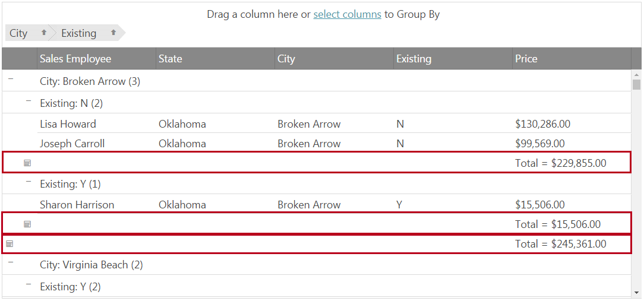
Task: Click the vertical scrollbar thumb
Action: pyautogui.click(x=637, y=85)
